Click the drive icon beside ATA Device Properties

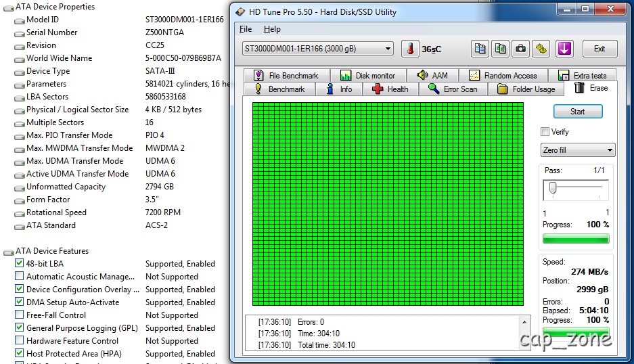[9, 7]
